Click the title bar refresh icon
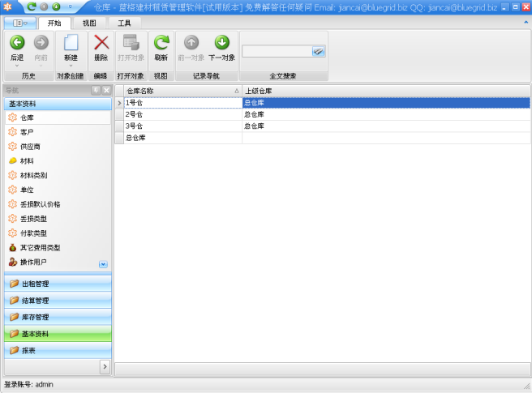 click(32, 6)
